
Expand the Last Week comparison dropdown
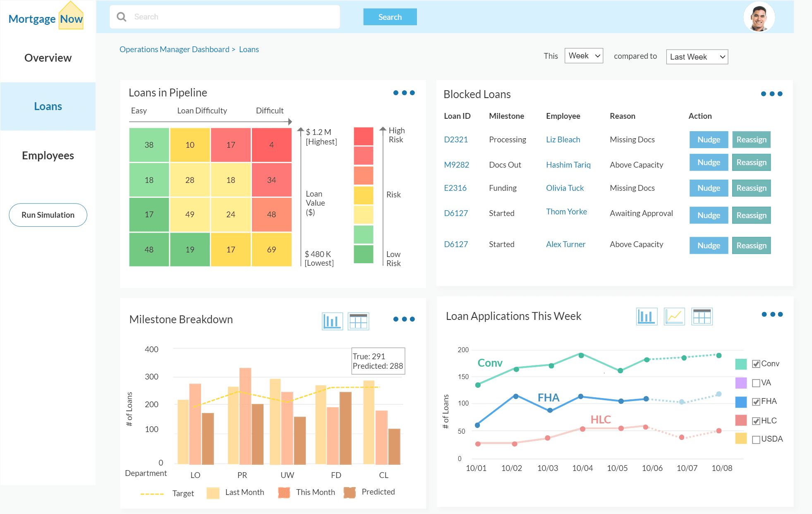tap(697, 57)
